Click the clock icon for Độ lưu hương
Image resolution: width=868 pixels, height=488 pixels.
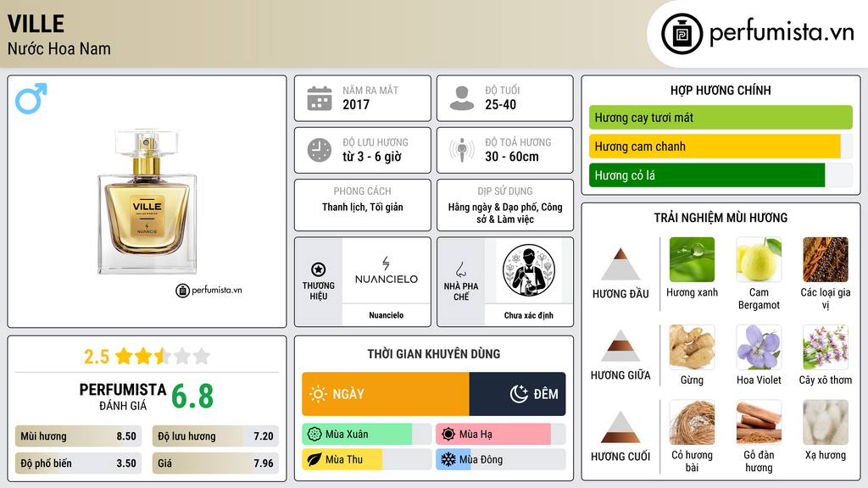[320, 150]
